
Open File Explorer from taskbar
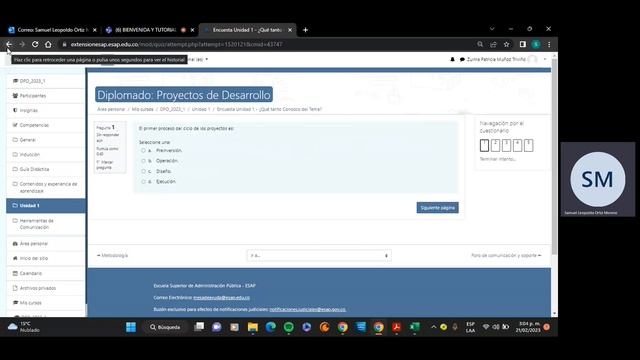pos(253,327)
